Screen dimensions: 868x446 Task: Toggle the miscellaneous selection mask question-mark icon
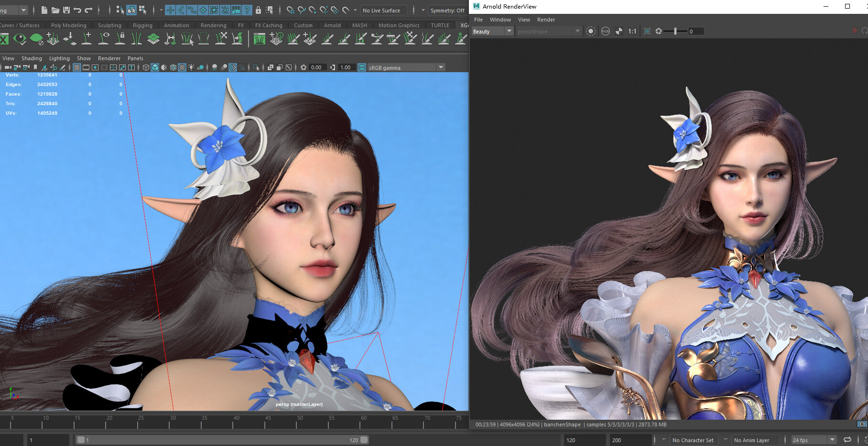(247, 10)
